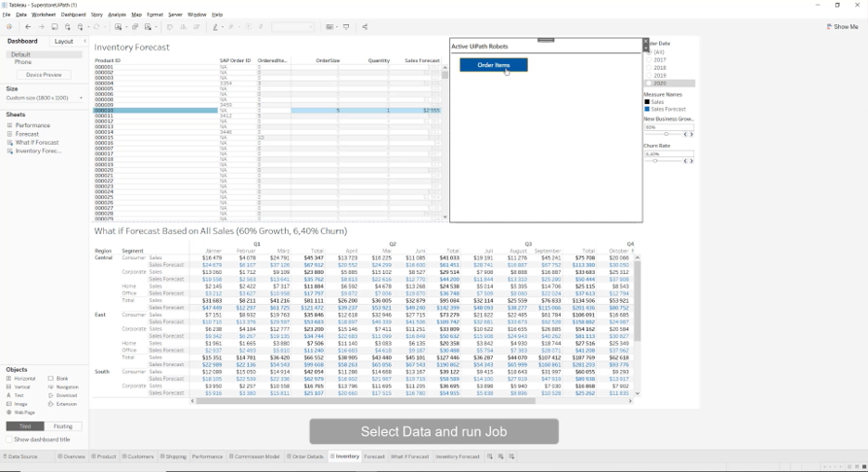The width and height of the screenshot is (868, 472).
Task: Select the Navigation object
Action: (63, 387)
